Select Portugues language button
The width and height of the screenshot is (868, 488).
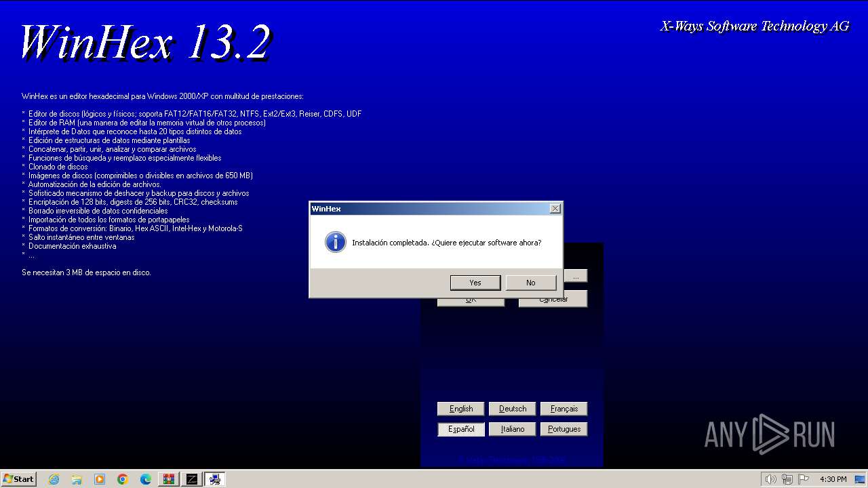(564, 429)
